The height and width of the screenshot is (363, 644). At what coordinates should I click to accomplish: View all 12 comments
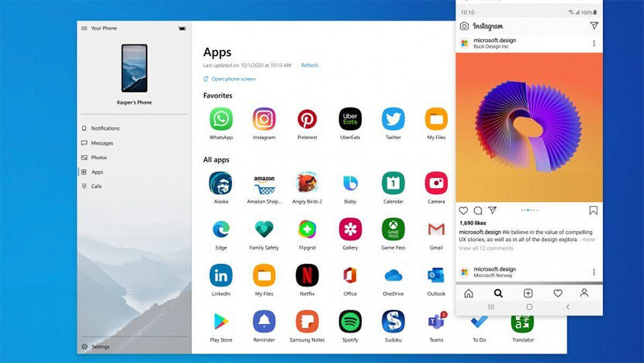click(x=486, y=248)
